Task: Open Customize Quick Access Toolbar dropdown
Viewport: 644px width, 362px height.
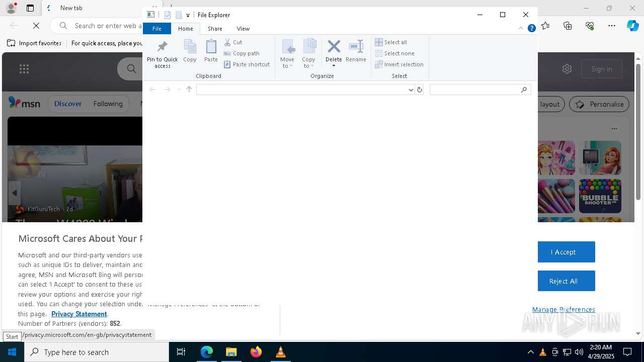Action: [x=188, y=16]
